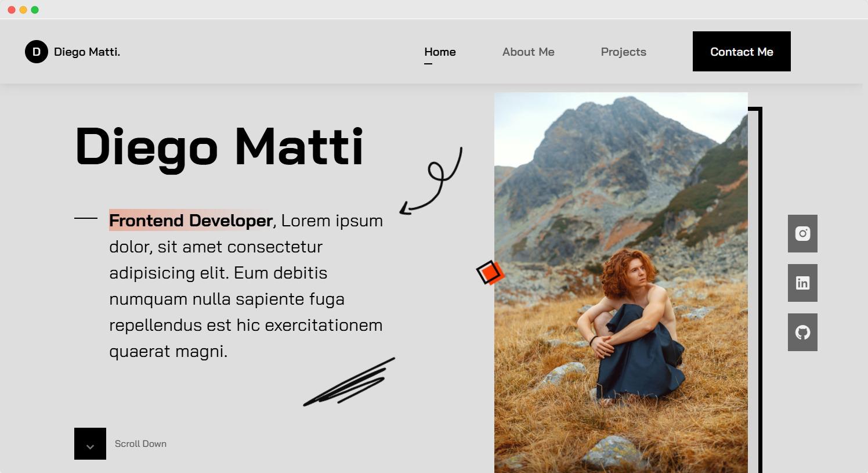Close the window with the red button

12,10
